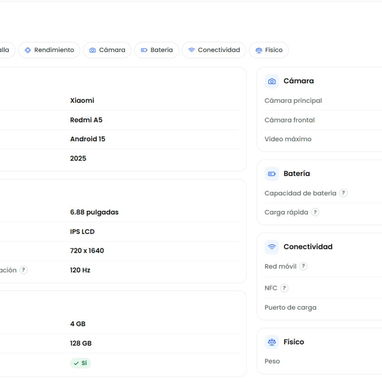Click the battery icon in Batería tab

[x=144, y=50]
